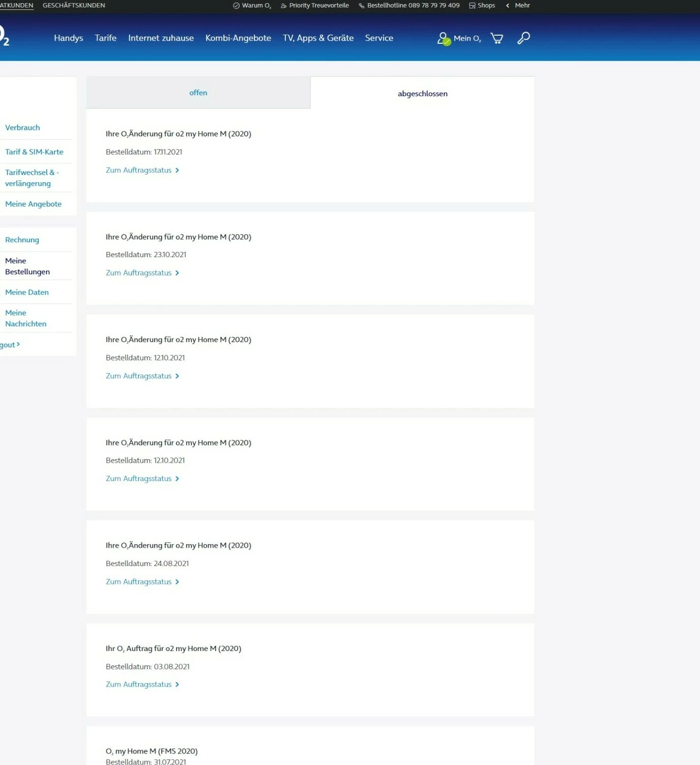Open Tarif & SIM-Karte in sidebar
Image resolution: width=700 pixels, height=765 pixels.
(x=34, y=152)
